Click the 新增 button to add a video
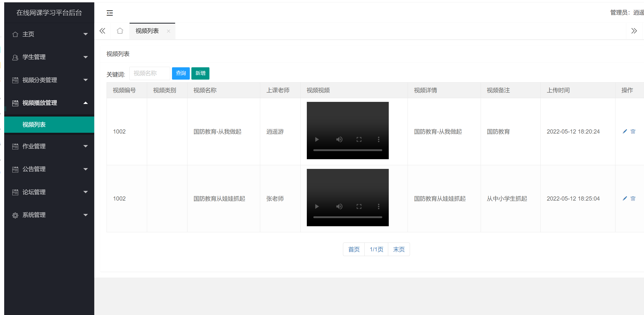Image resolution: width=644 pixels, height=315 pixels. coord(200,73)
